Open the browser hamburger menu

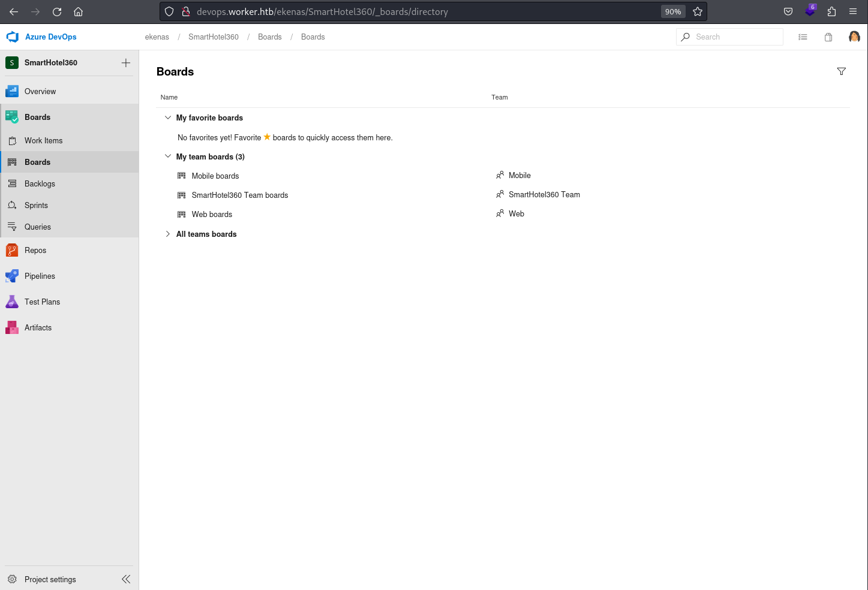pyautogui.click(x=853, y=11)
